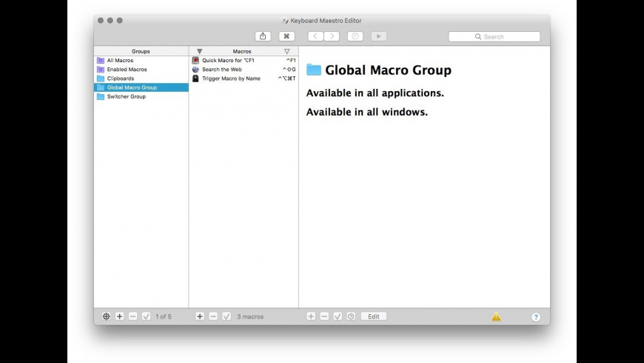Click the target icon below Groups list
The width and height of the screenshot is (644, 363).
click(106, 316)
